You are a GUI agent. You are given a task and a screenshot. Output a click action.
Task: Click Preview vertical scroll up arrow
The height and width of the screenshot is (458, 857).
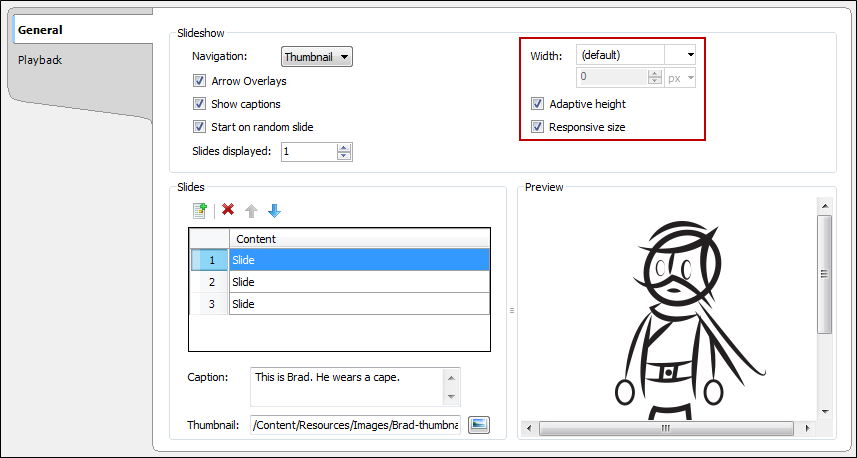point(825,206)
